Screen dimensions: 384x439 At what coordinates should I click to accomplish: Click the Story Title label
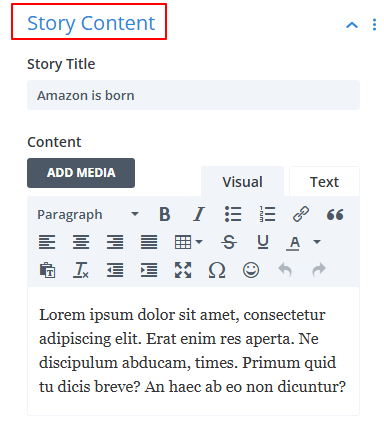61,64
